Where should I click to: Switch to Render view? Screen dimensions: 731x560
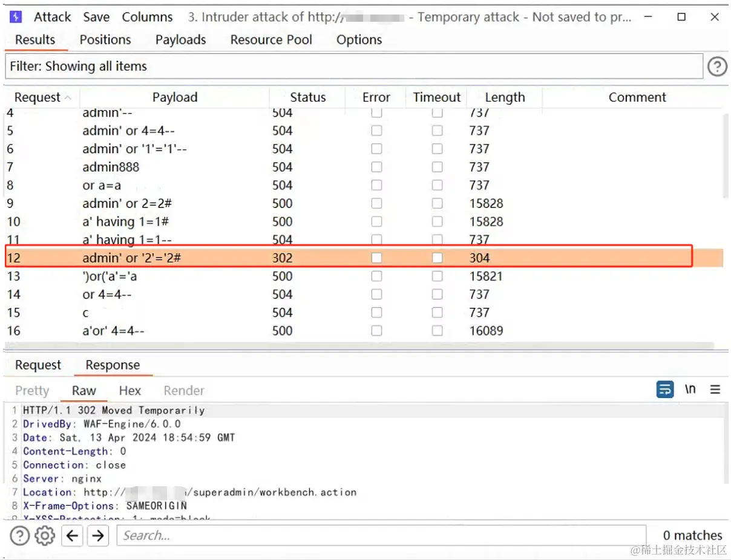pos(184,391)
